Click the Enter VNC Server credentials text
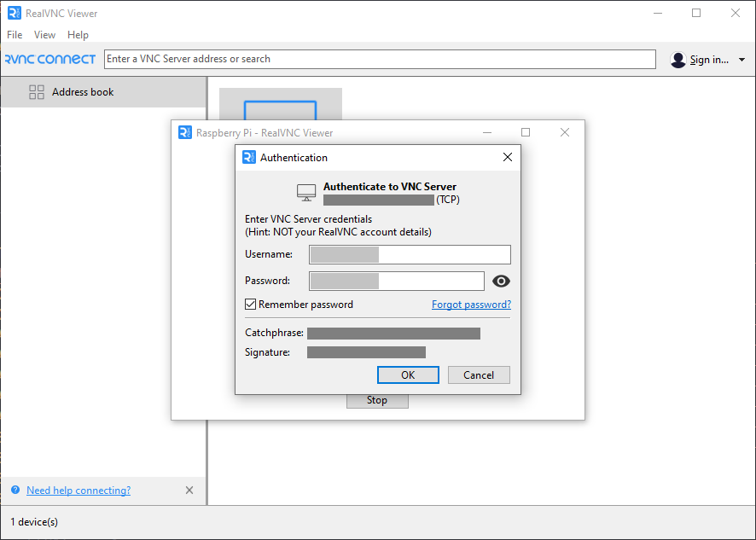 pyautogui.click(x=309, y=219)
